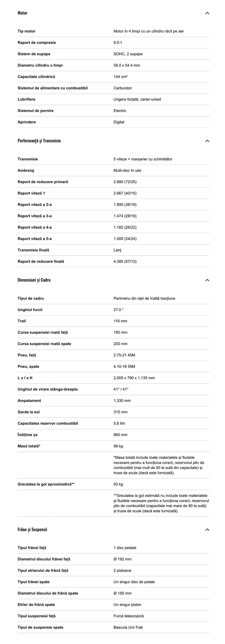Collapse the Frâne și Suspensii chevron
Image resolution: width=225 pixels, height=644 pixels.
[207, 530]
